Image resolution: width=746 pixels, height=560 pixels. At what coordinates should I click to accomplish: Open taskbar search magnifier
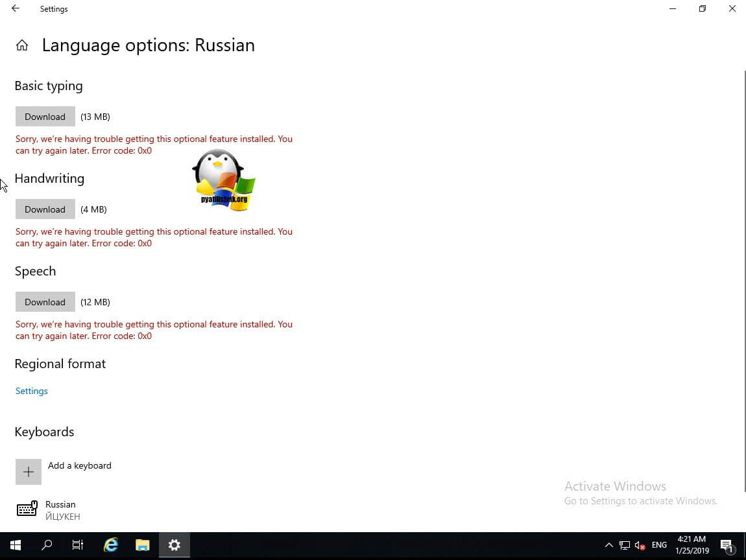(47, 545)
